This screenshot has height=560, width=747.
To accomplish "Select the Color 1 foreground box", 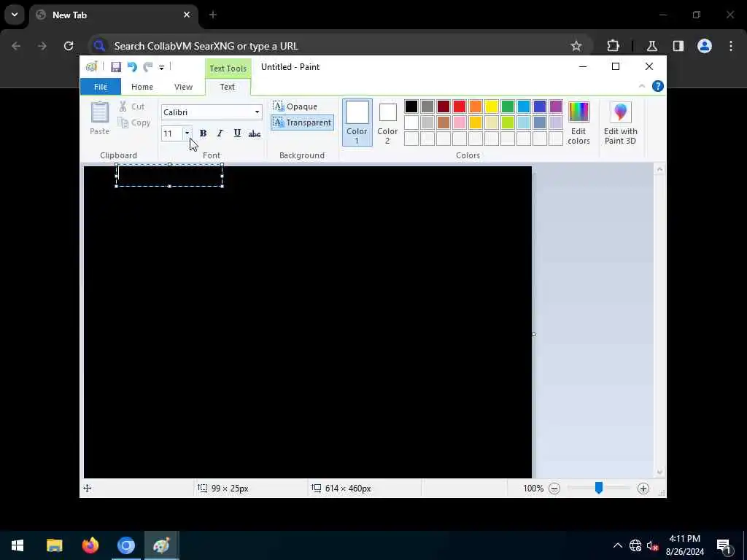I will click(x=357, y=122).
